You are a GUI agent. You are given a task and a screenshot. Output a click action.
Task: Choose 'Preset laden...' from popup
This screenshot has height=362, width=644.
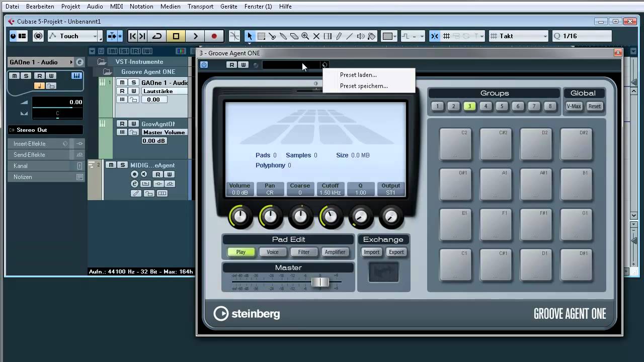tap(369, 75)
